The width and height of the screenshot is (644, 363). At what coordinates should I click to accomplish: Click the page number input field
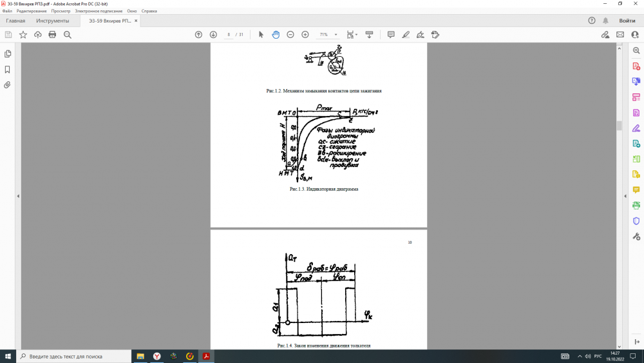[229, 35]
